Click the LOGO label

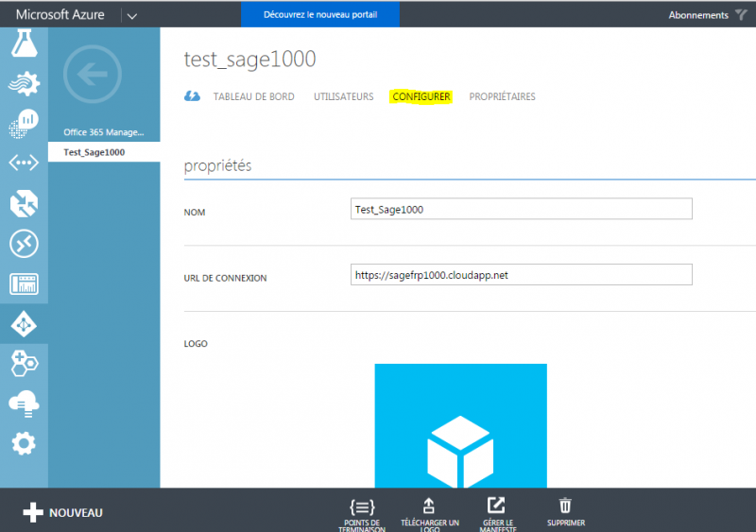[x=196, y=343]
